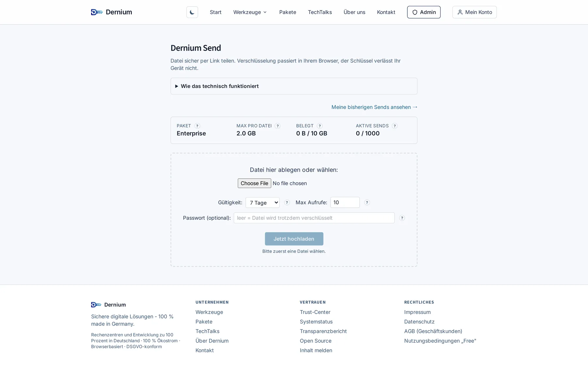Open TechTalks in top navigation
Image resolution: width=588 pixels, height=368 pixels.
(320, 12)
